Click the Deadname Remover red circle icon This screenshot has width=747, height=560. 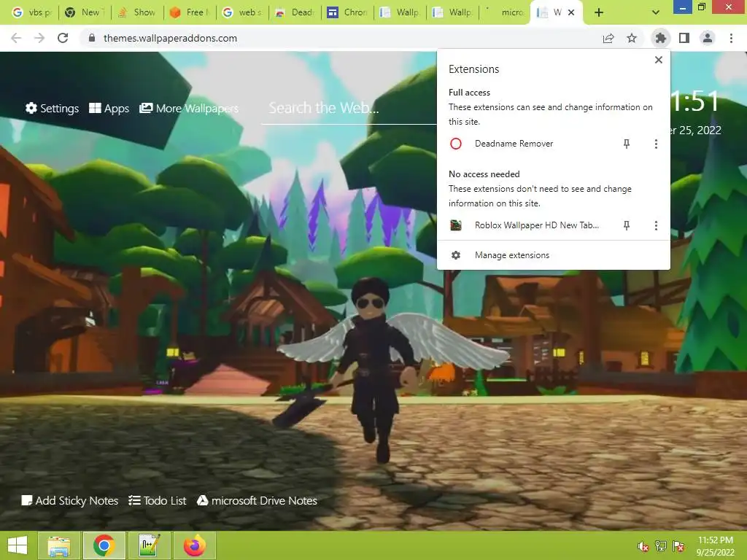pos(456,144)
